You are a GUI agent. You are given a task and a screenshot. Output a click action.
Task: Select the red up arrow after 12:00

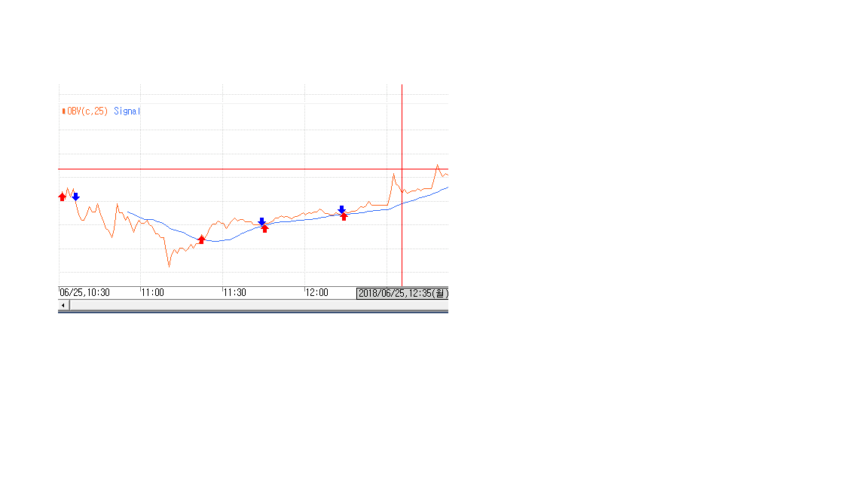(x=344, y=216)
